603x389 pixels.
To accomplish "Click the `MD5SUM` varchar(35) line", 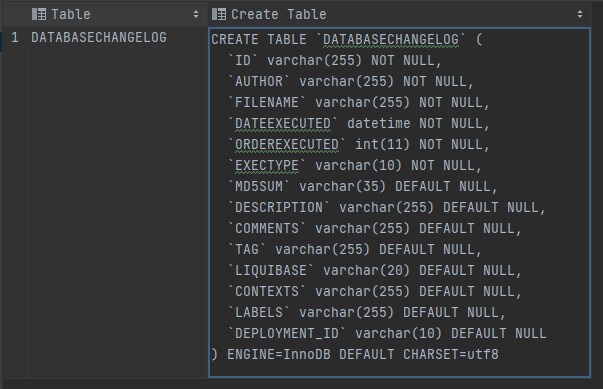I will coord(363,187).
